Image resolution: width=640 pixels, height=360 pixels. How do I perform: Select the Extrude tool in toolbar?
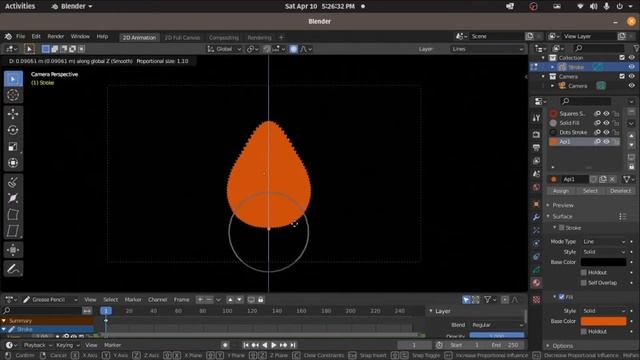pos(13,182)
